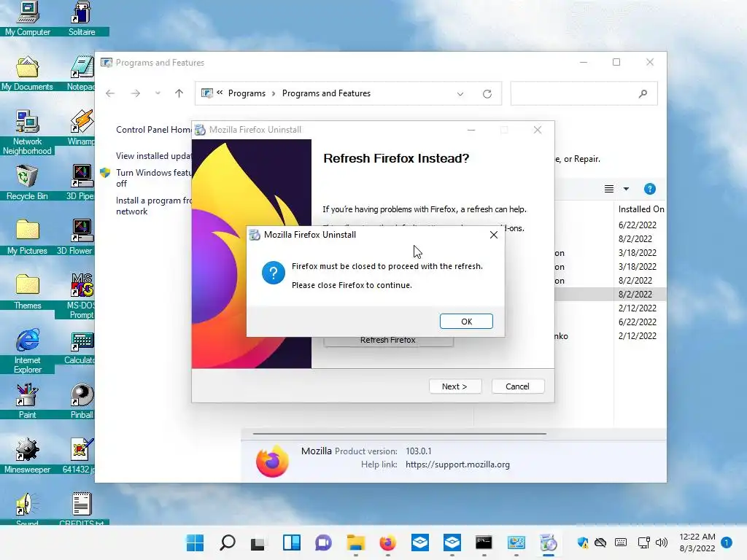Open the clock showing 12:22 AM
Viewport: 747px width, 560px height.
pyautogui.click(x=697, y=542)
